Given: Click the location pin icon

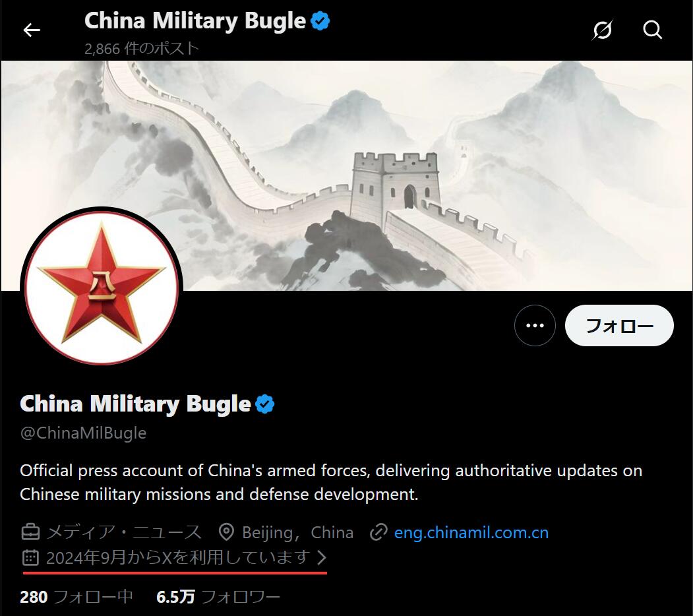Looking at the screenshot, I should pyautogui.click(x=227, y=532).
